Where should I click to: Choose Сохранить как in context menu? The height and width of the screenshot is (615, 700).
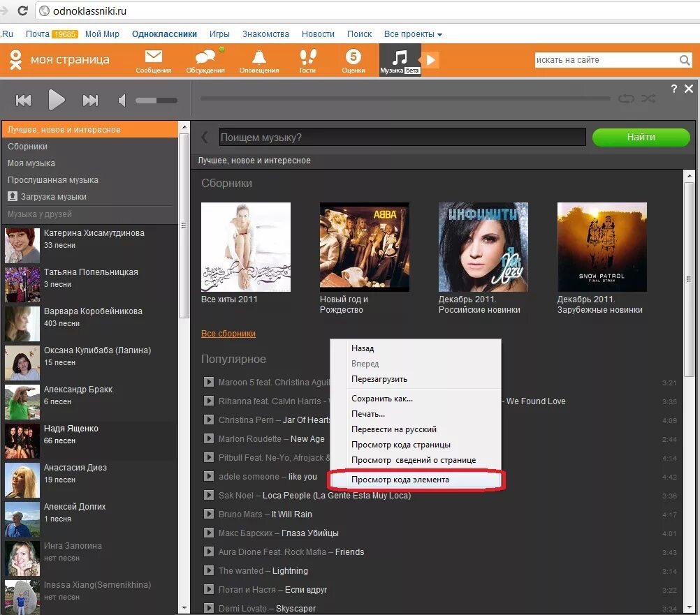(x=415, y=399)
